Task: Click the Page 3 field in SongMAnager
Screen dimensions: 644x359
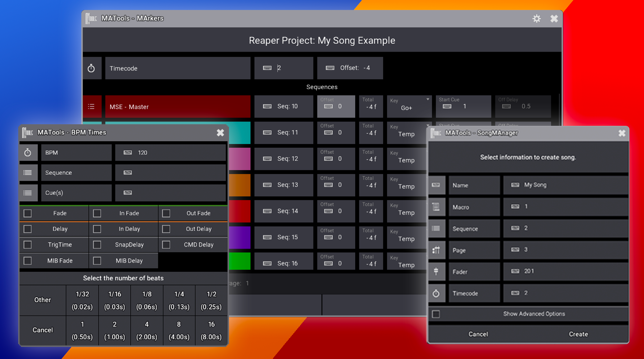Action: point(566,250)
